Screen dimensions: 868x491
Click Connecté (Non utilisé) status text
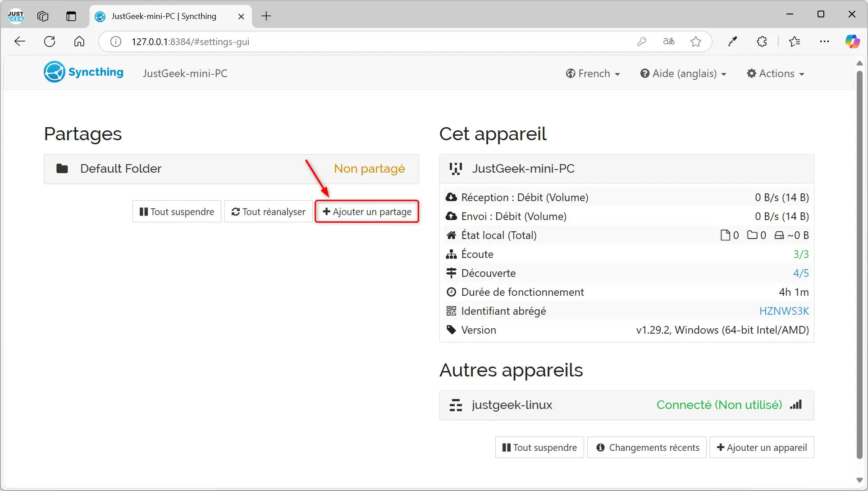point(719,405)
